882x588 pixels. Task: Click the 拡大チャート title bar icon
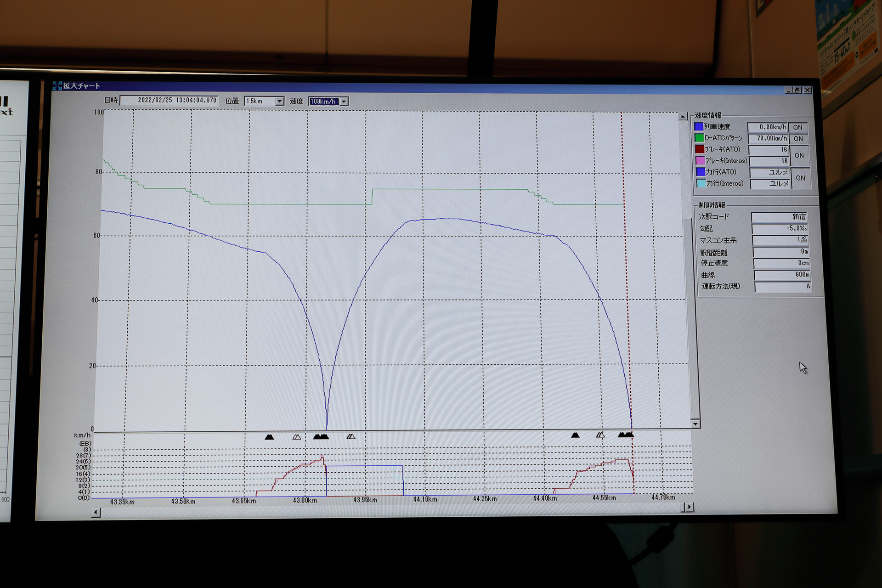click(57, 86)
